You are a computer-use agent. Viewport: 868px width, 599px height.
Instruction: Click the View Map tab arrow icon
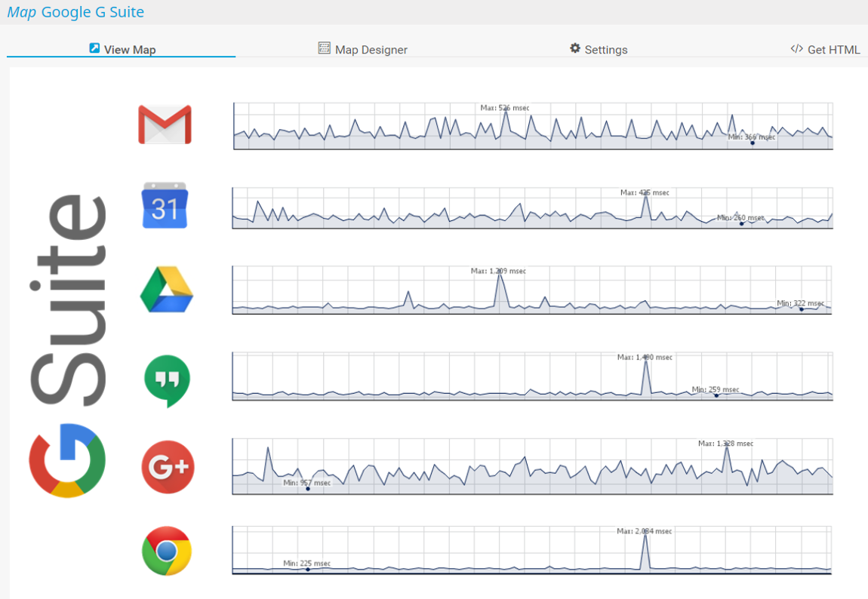click(x=94, y=48)
